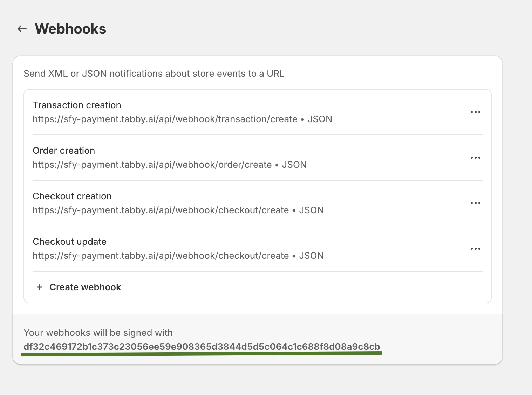Open more options for Transaction creation webhook

click(475, 112)
